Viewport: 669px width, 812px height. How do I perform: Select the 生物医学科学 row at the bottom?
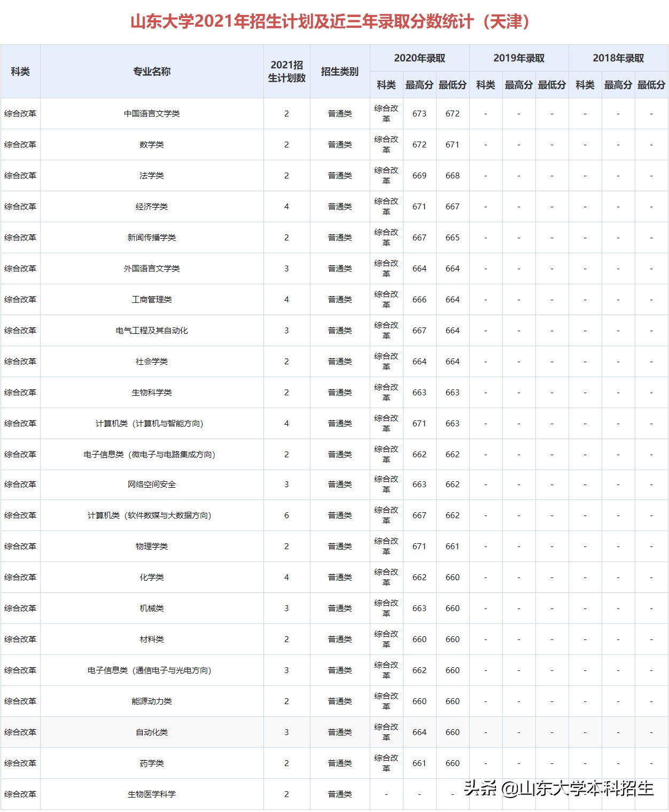click(151, 794)
